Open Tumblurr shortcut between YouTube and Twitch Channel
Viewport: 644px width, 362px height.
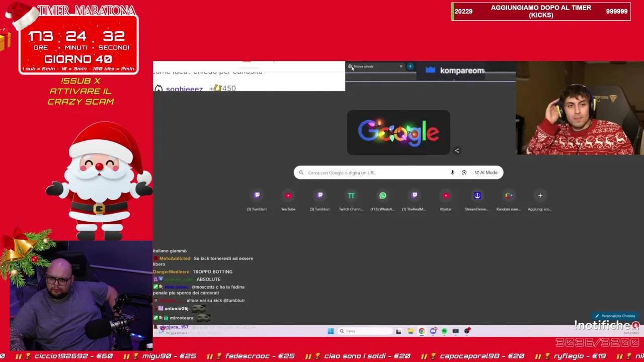click(320, 200)
